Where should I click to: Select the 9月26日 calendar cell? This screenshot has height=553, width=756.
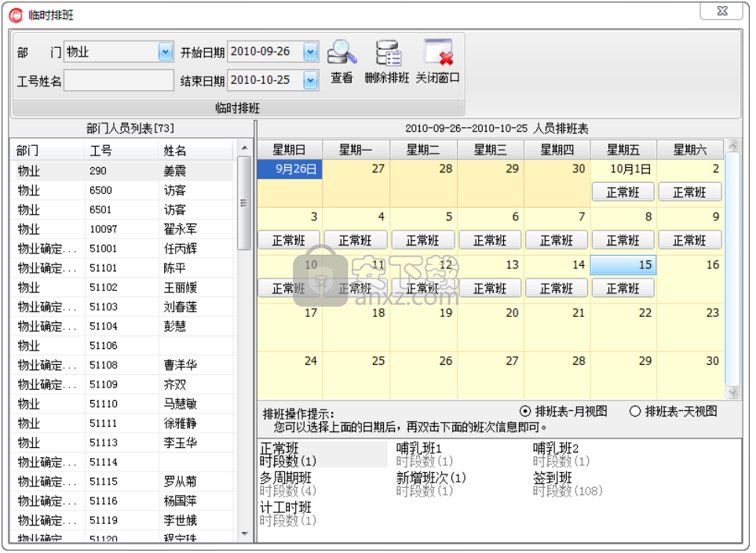pyautogui.click(x=290, y=169)
